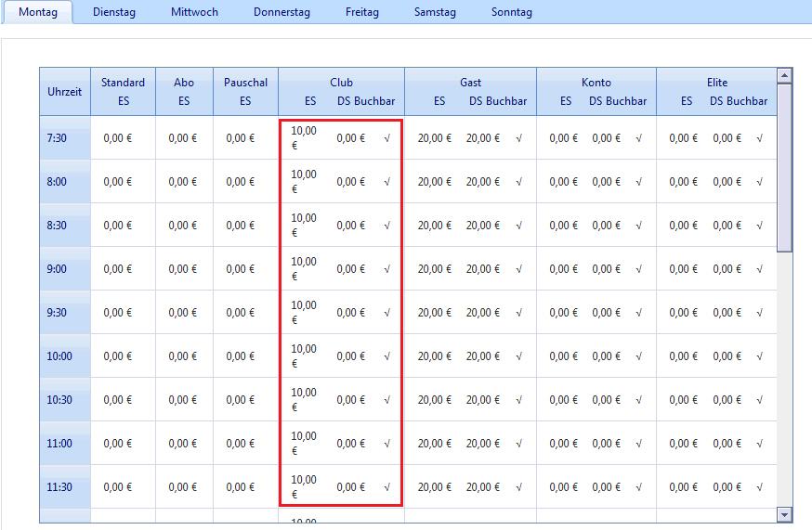Toggle Gast Buchbar checkmark for 8:00

click(x=519, y=182)
